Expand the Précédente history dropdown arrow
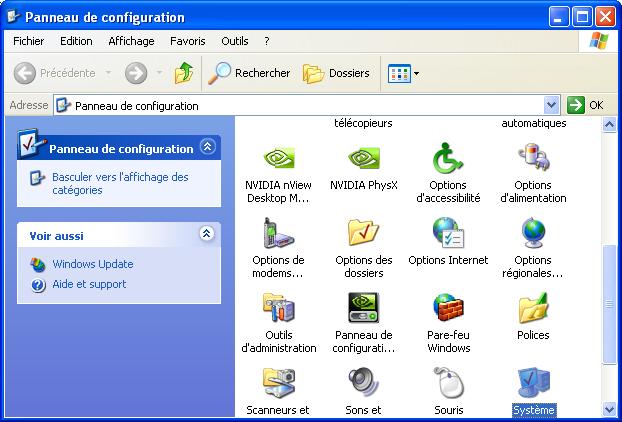 pos(108,73)
